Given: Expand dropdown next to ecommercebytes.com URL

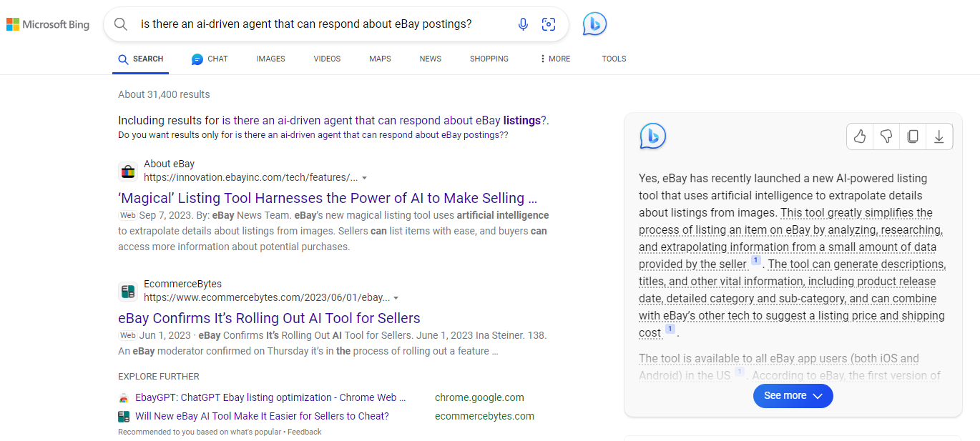Looking at the screenshot, I should [396, 298].
